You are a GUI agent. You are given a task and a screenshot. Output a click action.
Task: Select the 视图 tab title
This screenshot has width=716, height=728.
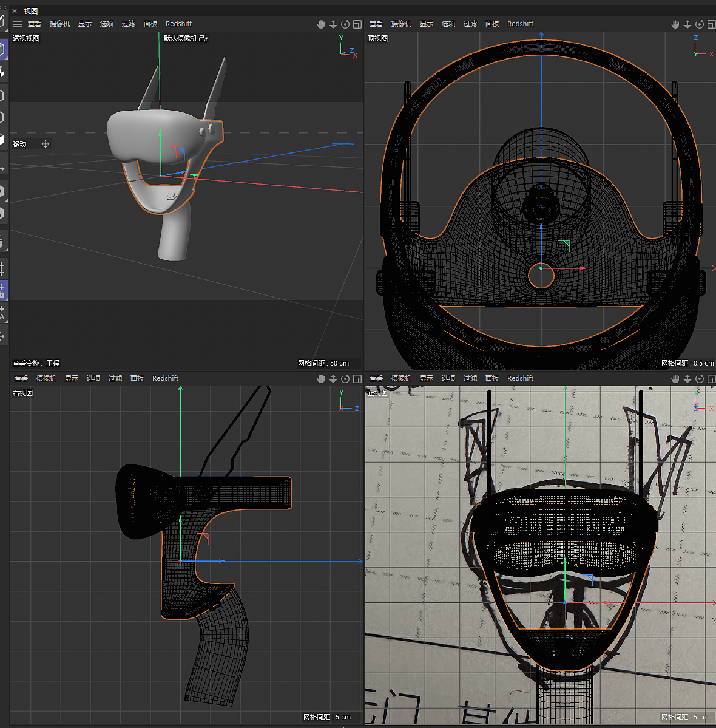coord(30,11)
